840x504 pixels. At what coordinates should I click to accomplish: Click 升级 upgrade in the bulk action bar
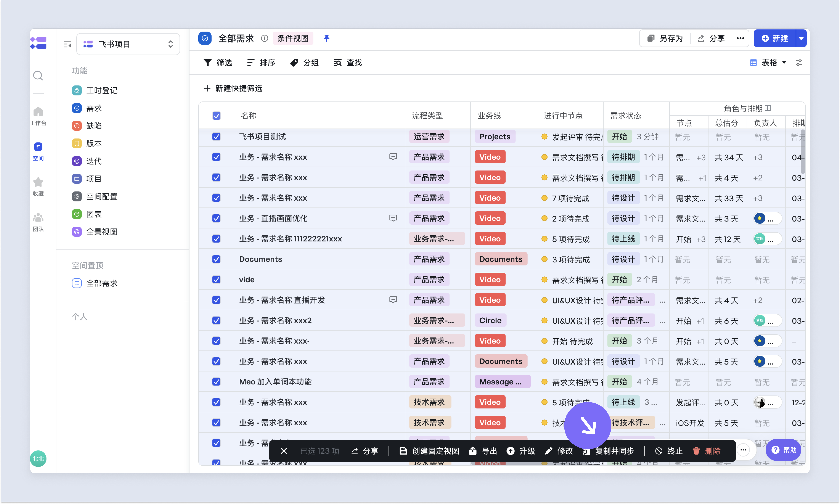click(521, 451)
